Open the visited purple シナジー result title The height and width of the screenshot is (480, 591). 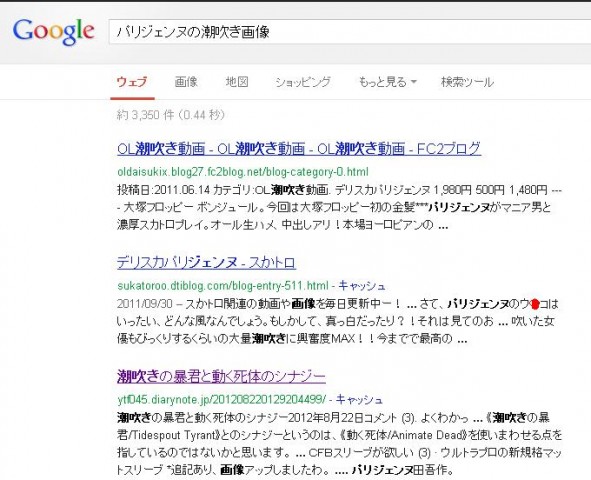click(221, 376)
